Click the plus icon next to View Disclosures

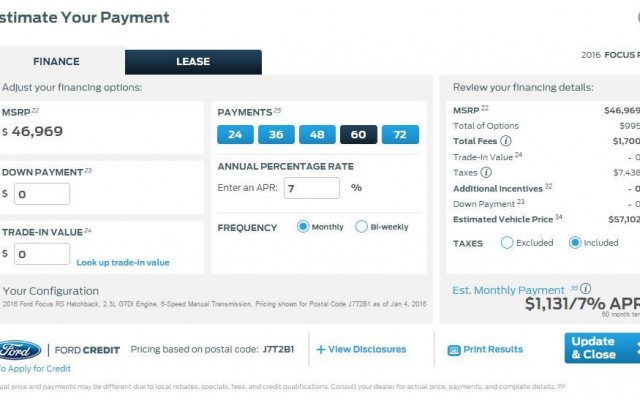click(x=321, y=349)
